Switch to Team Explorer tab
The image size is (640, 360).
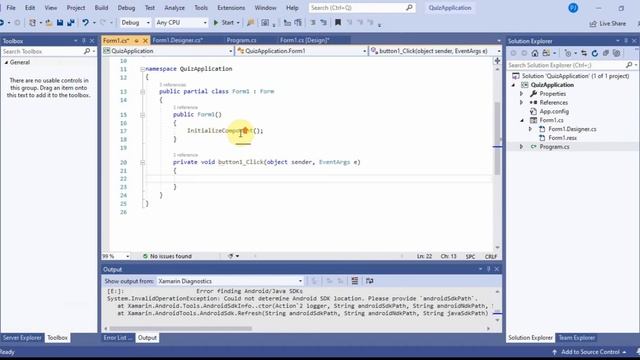pyautogui.click(x=577, y=338)
